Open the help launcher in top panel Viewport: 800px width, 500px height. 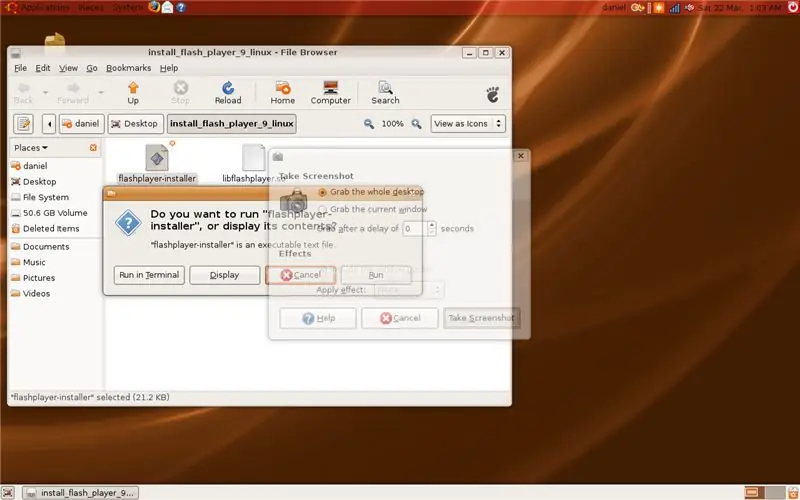tap(181, 7)
